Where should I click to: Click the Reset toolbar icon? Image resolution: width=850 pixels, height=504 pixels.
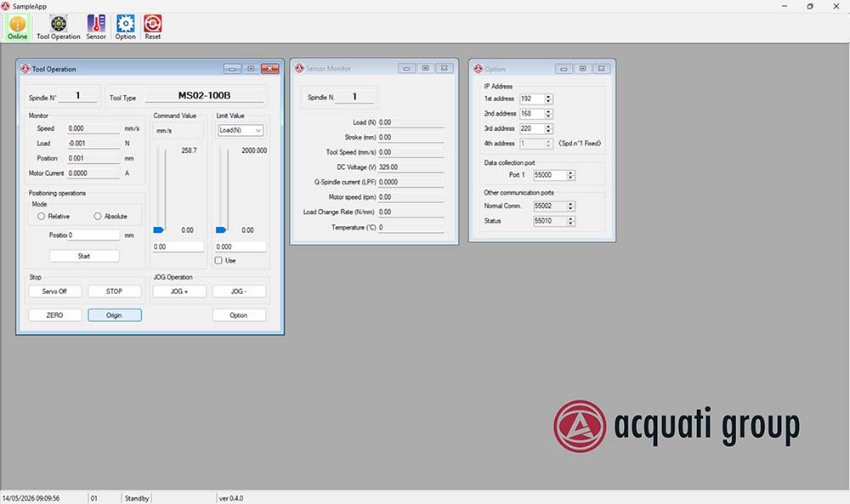coord(152,27)
